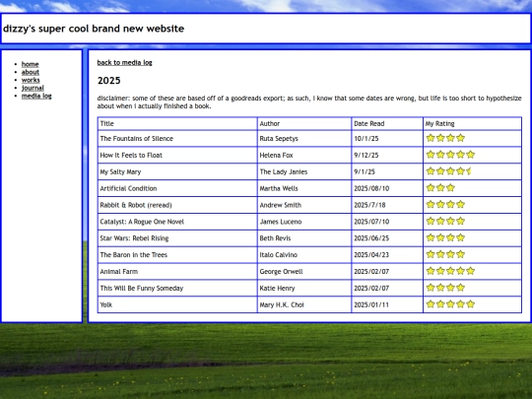Select the Yolk title cell
The height and width of the screenshot is (399, 532).
[177, 304]
